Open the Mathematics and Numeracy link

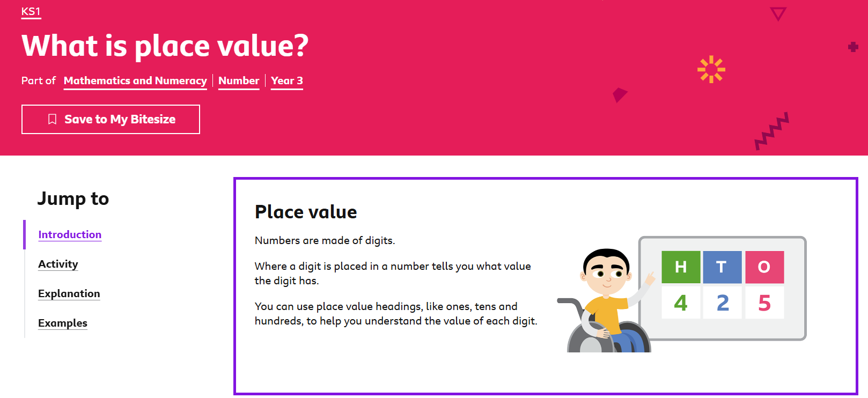pos(135,80)
